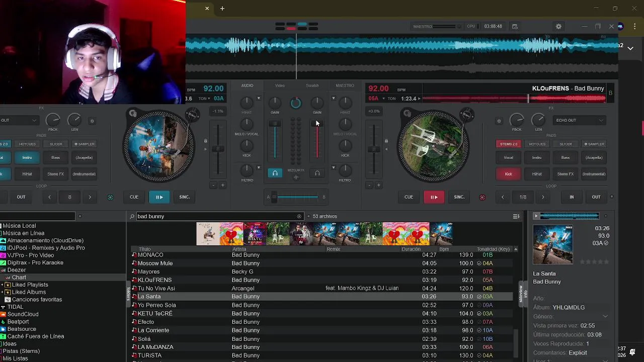644x362 pixels.
Task: Click the Mezclar FX waveform icon
Action: tap(296, 177)
